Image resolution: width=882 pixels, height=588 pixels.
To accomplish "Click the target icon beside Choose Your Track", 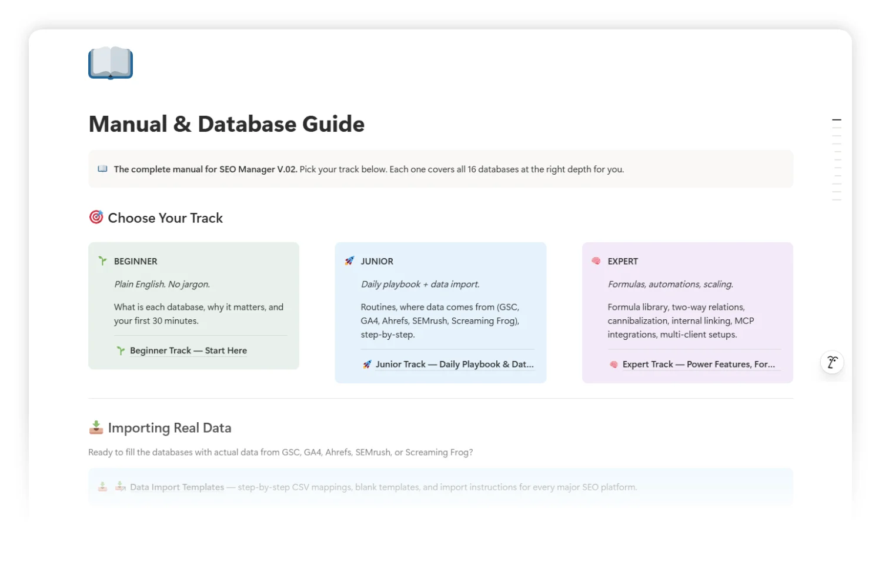I will coord(96,217).
